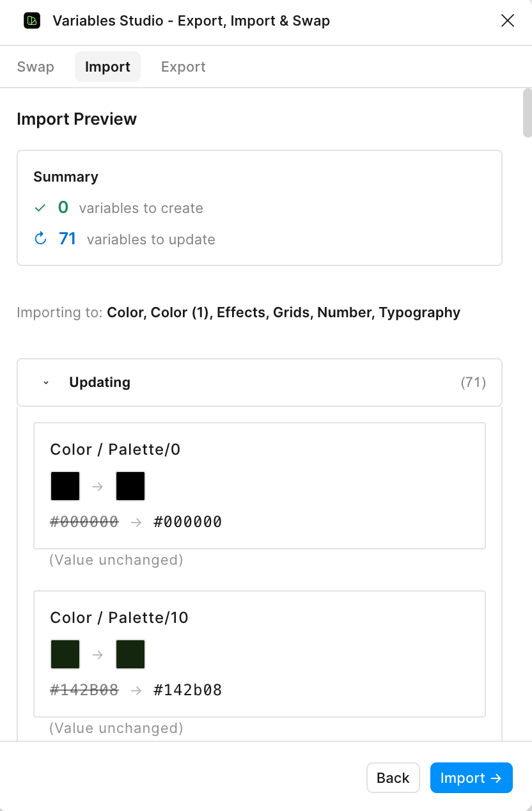This screenshot has width=532, height=811.
Task: Click the struck-through #142B08 hex value
Action: click(x=84, y=690)
